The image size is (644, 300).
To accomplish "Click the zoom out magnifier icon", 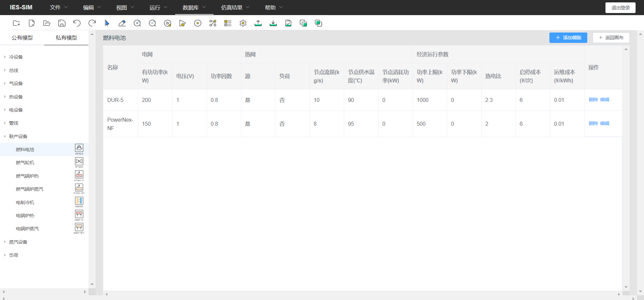I will tap(152, 23).
